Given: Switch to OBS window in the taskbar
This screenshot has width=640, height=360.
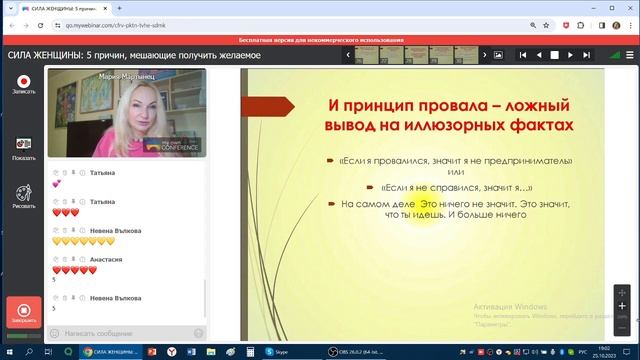Looking at the screenshot, I should coord(356,352).
